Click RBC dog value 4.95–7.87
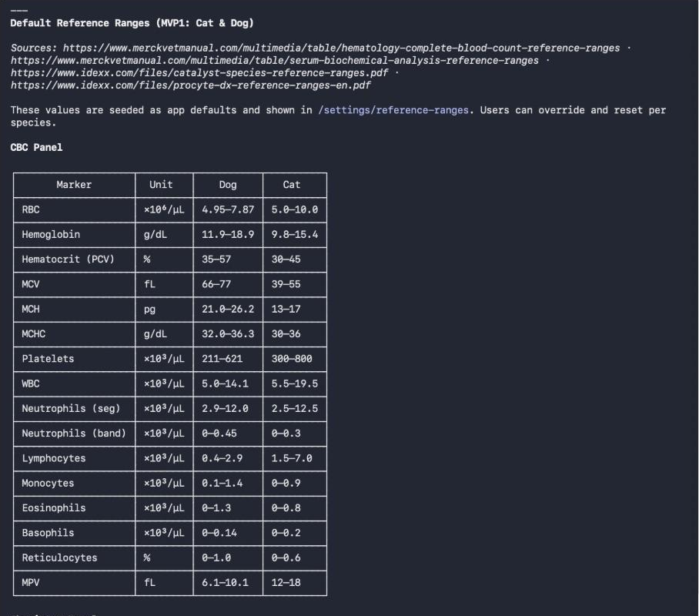 (228, 209)
